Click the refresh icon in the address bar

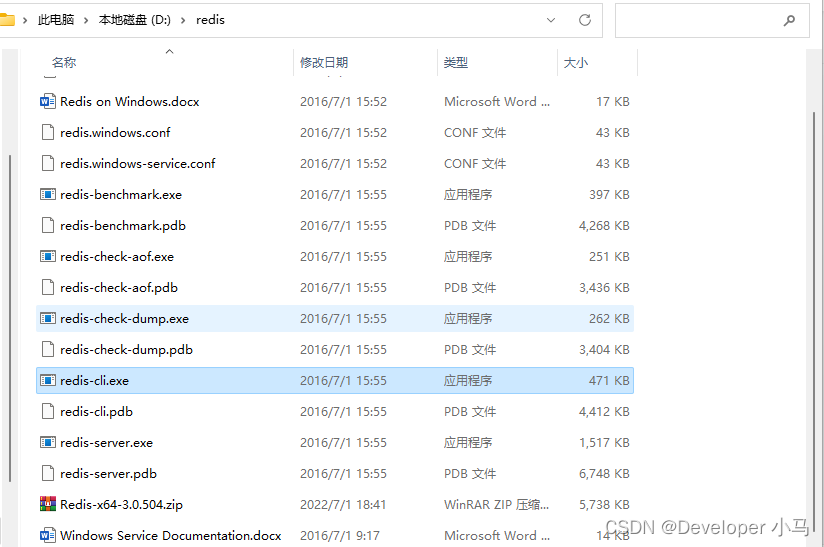tap(585, 20)
